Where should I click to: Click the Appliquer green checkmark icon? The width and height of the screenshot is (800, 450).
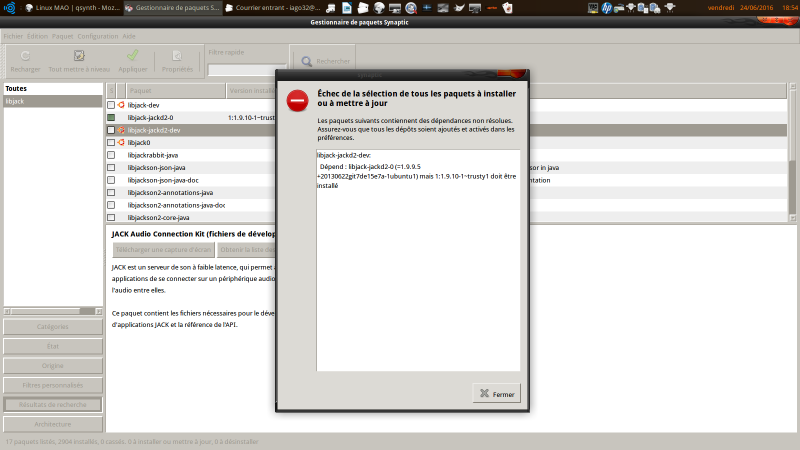coord(133,55)
